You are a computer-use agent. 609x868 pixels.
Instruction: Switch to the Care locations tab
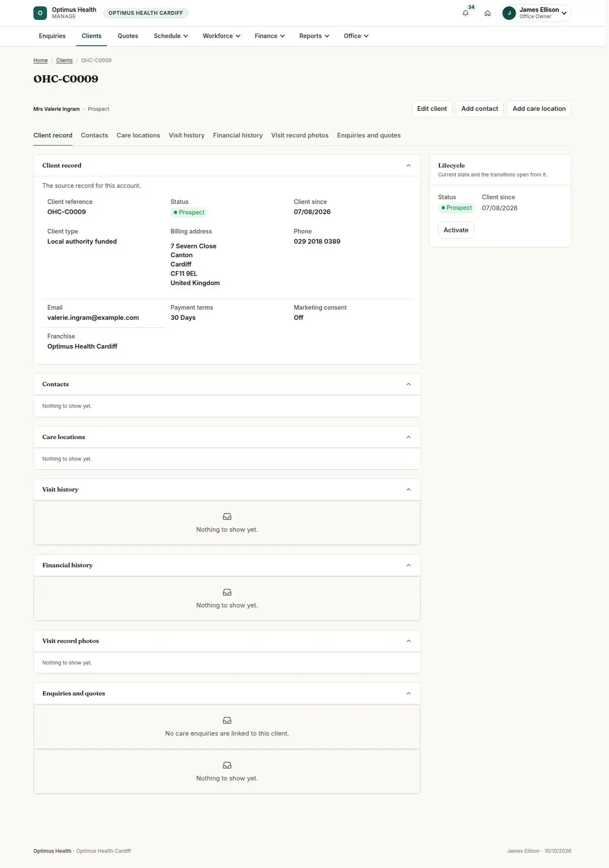138,136
